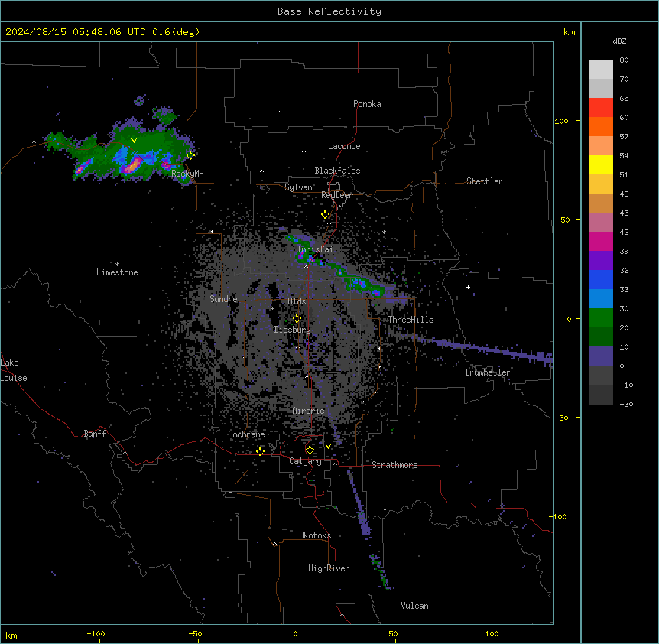The width and height of the screenshot is (659, 644).
Task: Click the Vulcan town label
Action: (x=414, y=606)
